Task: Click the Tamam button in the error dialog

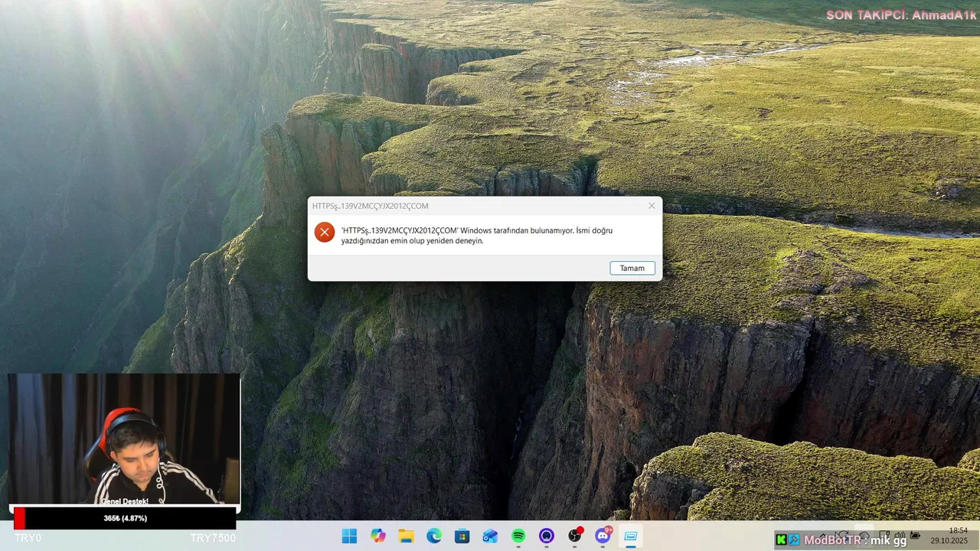Action: pyautogui.click(x=632, y=268)
